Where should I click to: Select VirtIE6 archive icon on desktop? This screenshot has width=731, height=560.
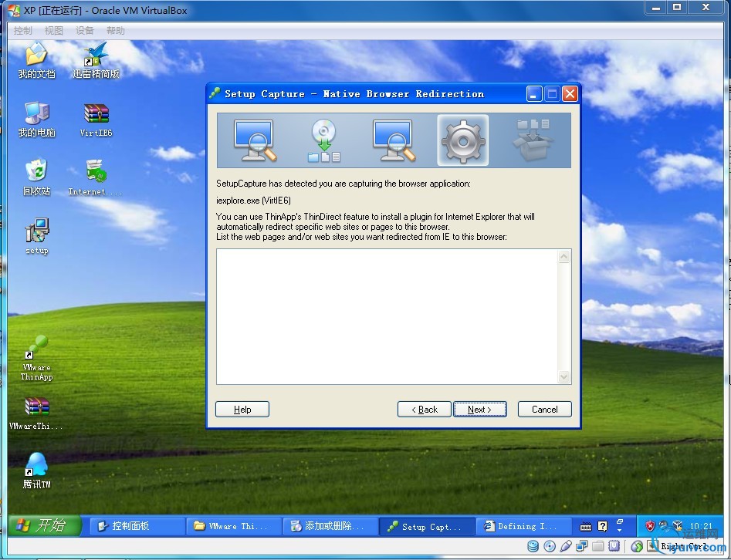tap(96, 120)
